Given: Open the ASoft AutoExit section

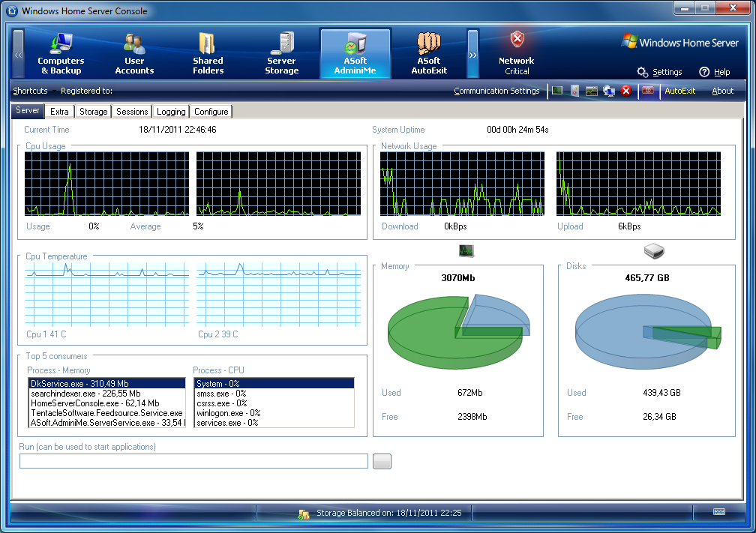Looking at the screenshot, I should point(429,53).
